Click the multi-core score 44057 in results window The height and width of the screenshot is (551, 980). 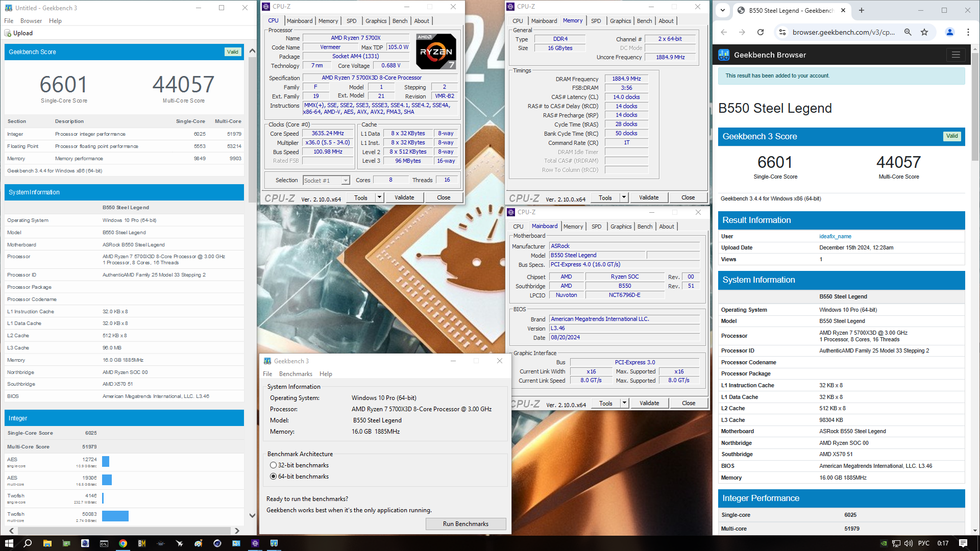[183, 84]
